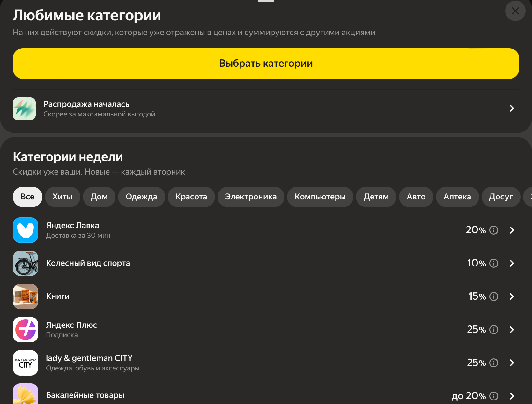
Task: Click the Доставка за 30 мин subtitle
Action: pyautogui.click(x=78, y=236)
